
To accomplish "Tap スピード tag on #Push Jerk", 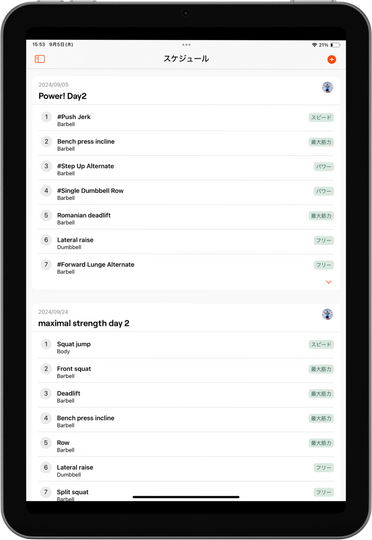I will 321,117.
